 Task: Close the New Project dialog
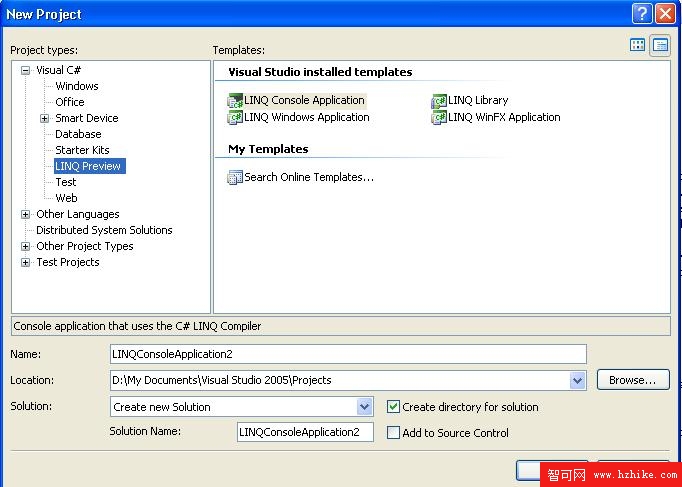(x=665, y=13)
